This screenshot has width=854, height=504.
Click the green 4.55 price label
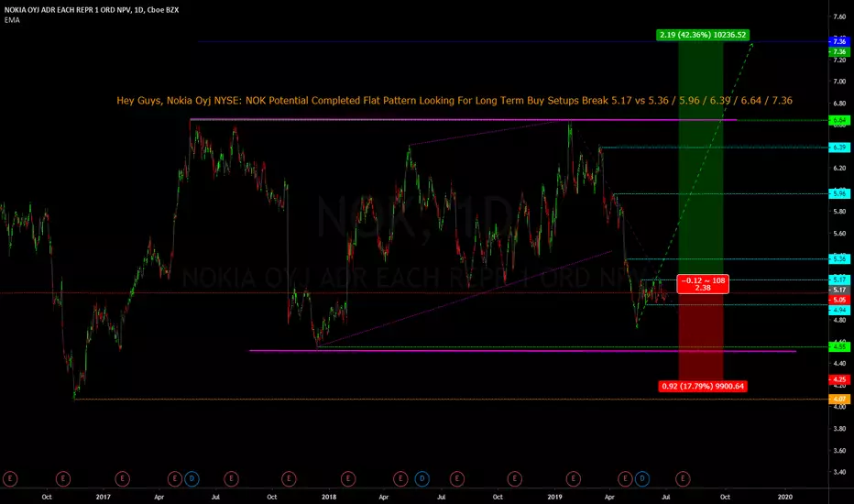tap(838, 346)
